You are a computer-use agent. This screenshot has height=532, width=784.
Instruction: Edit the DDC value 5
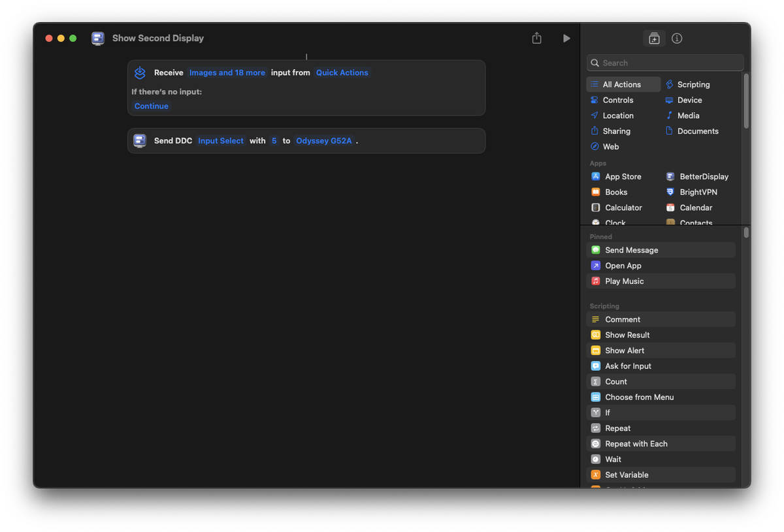274,140
